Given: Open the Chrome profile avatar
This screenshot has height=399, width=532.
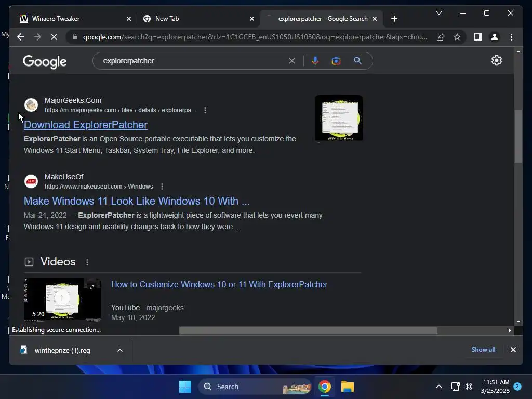Looking at the screenshot, I should pos(495,37).
